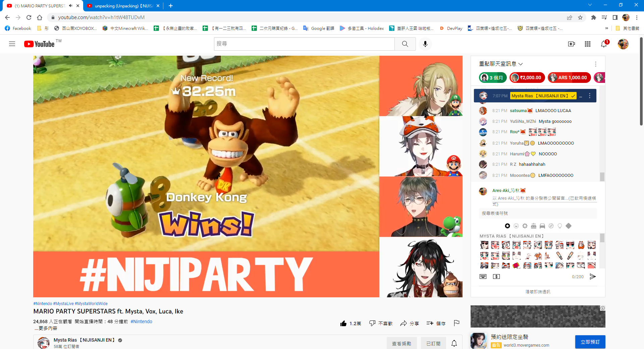Open the Google 翻譯 bookmark
The image size is (644, 349).
(x=319, y=29)
